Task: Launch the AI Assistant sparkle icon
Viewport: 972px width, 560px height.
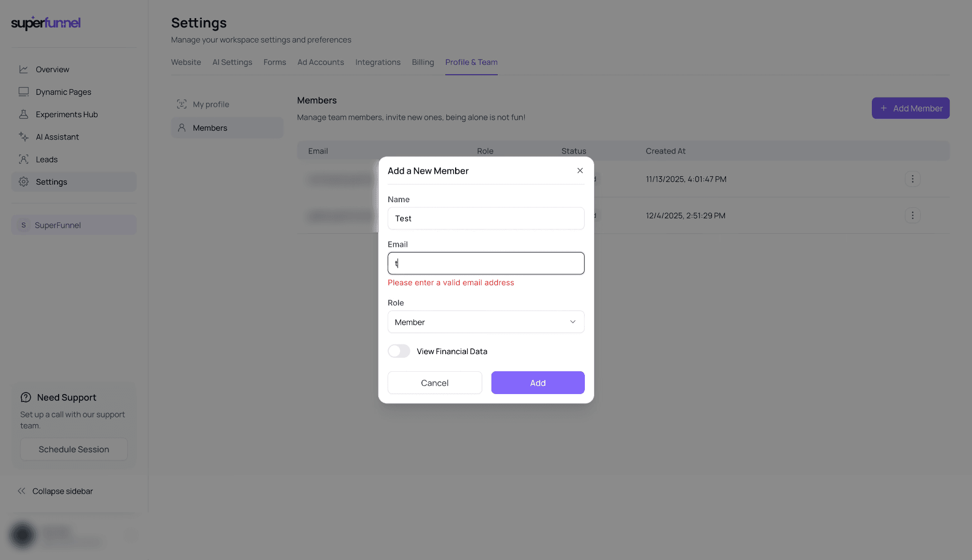Action: click(x=23, y=137)
